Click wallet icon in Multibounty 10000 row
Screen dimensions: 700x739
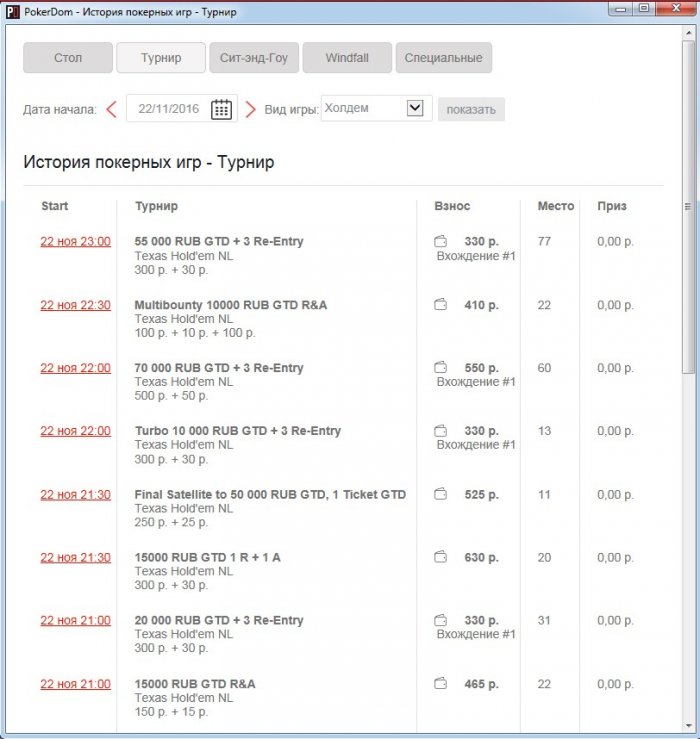click(440, 304)
